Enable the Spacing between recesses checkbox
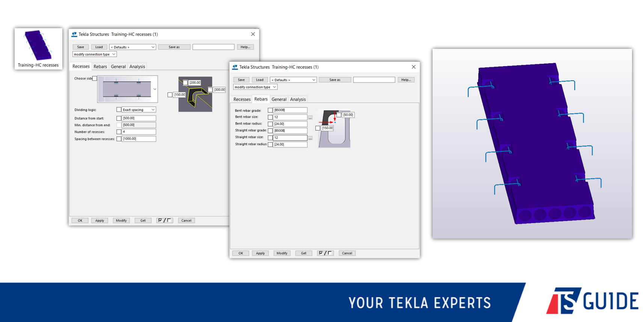The height and width of the screenshot is (322, 644). tap(119, 139)
